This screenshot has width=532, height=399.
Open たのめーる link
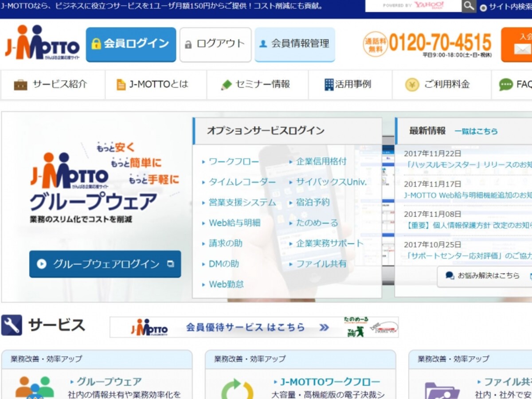(x=317, y=223)
